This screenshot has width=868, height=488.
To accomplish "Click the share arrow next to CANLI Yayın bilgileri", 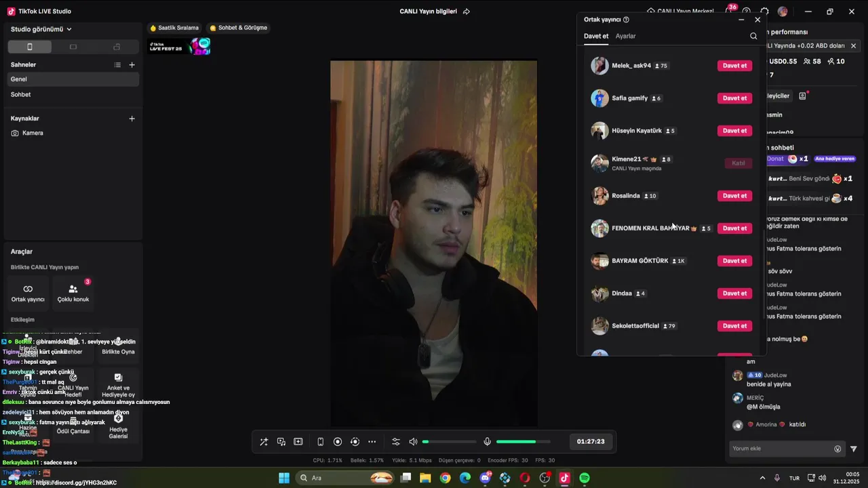I will pyautogui.click(x=467, y=12).
